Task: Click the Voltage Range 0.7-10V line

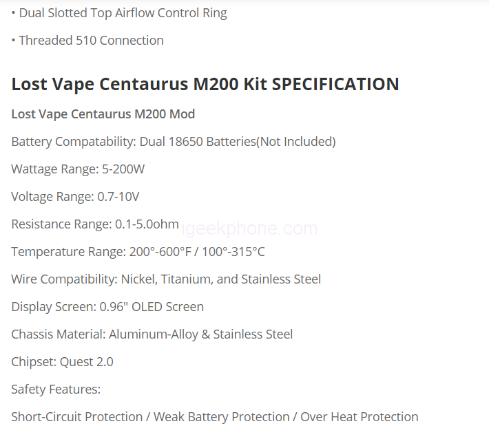Action: (75, 197)
